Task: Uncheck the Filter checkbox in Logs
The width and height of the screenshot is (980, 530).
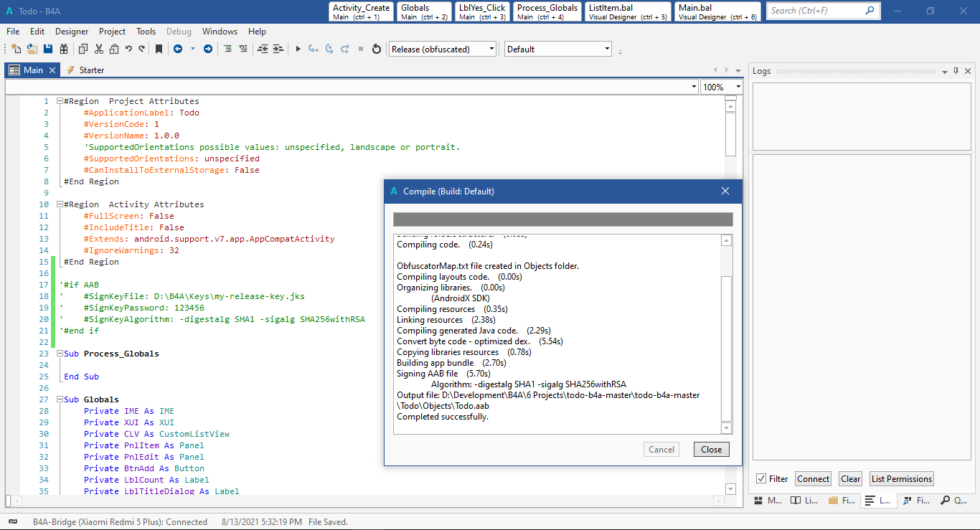Action: [761, 479]
